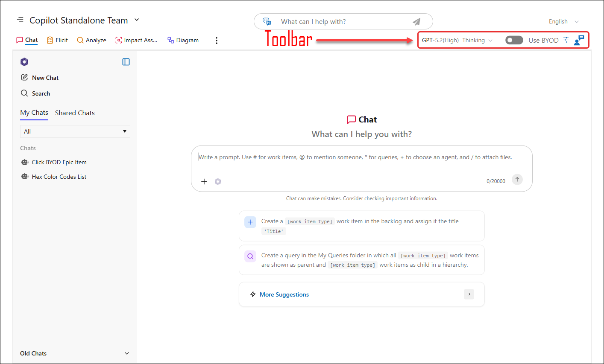Viewport: 604px width, 364px height.
Task: Open the Diagram tab
Action: 183,40
